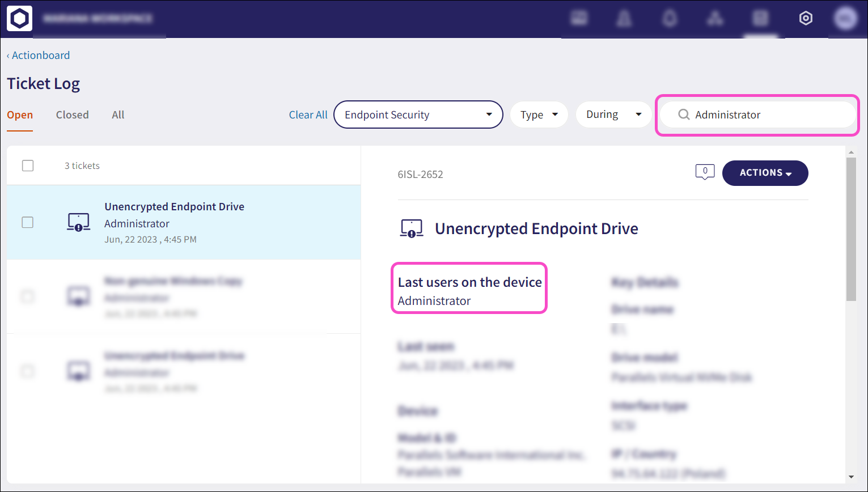Check the selected Unencrypted Endpoint Drive ticket
This screenshot has width=868, height=492.
pyautogui.click(x=28, y=222)
